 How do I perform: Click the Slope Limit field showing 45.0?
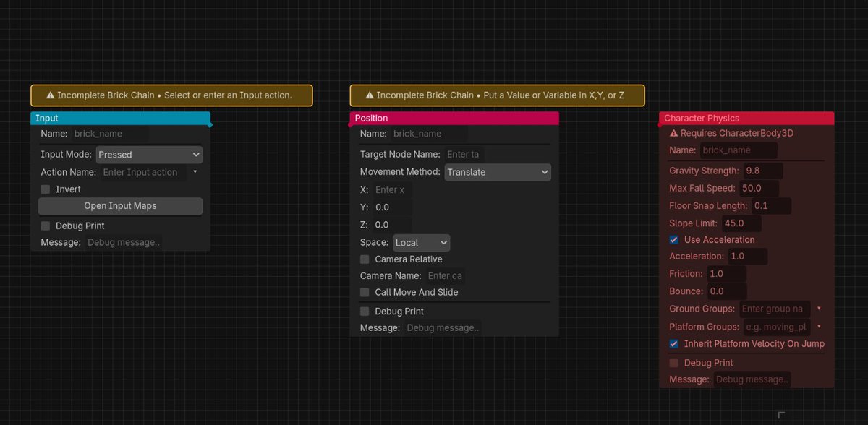[741, 223]
